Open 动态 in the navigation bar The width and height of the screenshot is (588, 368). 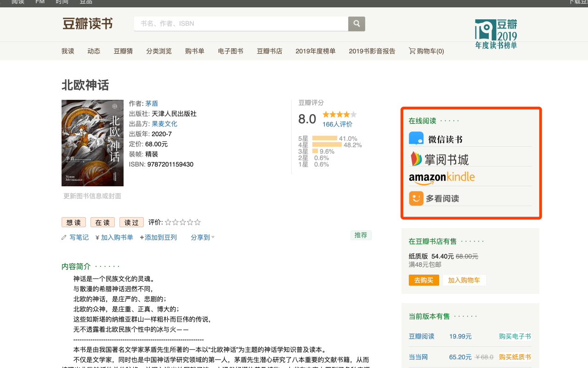click(x=94, y=51)
